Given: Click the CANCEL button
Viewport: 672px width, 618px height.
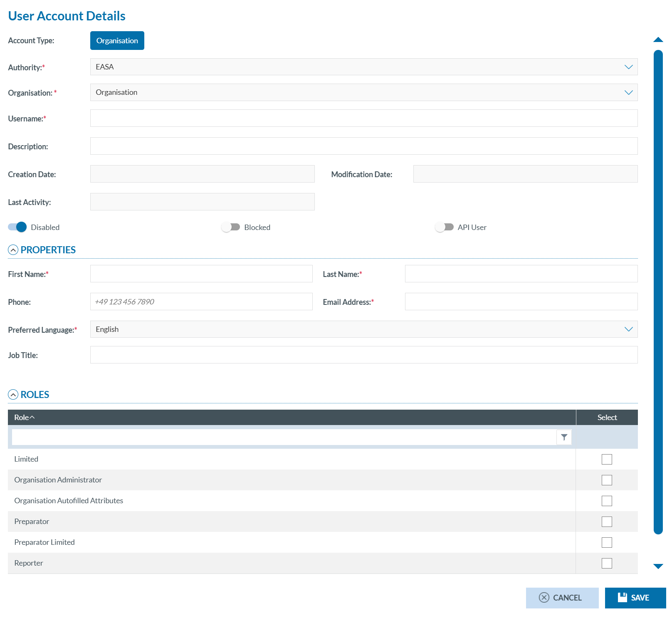Looking at the screenshot, I should coord(562,598).
